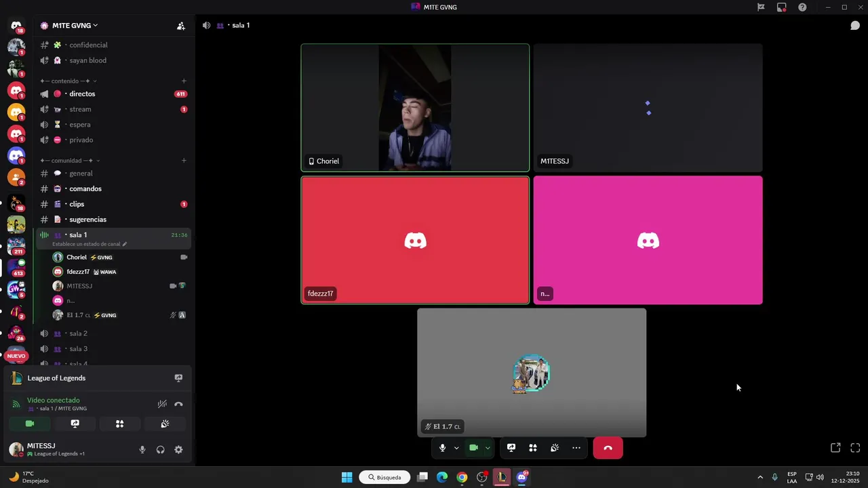The height and width of the screenshot is (488, 868).
Task: Select El 1.7 user in voice list
Action: (x=121, y=315)
